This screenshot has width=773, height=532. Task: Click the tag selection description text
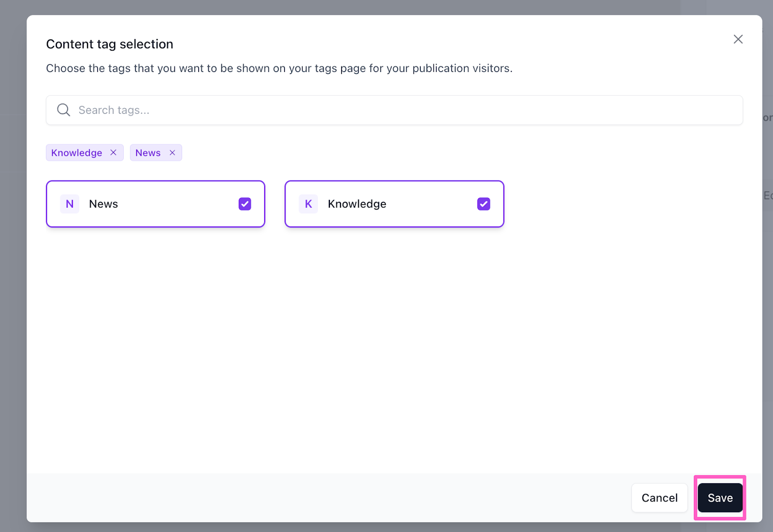279,69
